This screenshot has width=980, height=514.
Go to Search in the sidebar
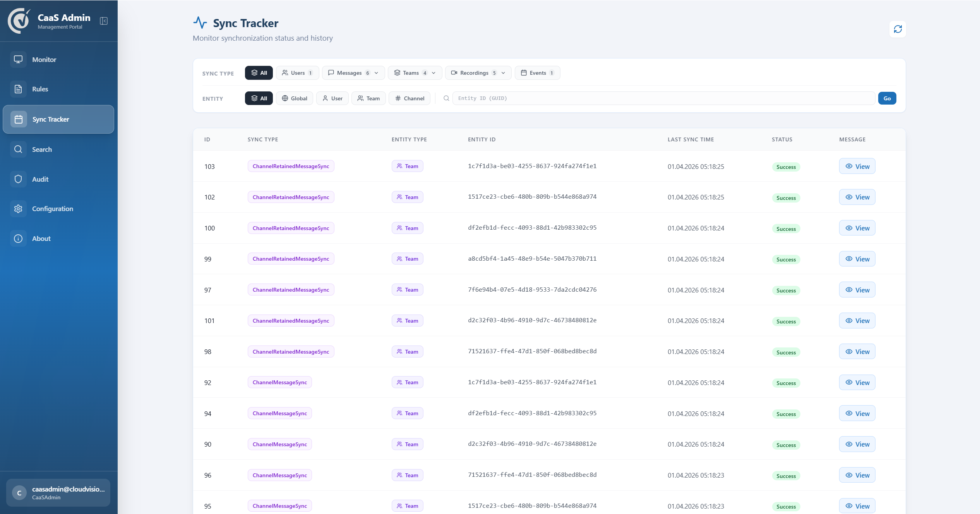pos(42,150)
